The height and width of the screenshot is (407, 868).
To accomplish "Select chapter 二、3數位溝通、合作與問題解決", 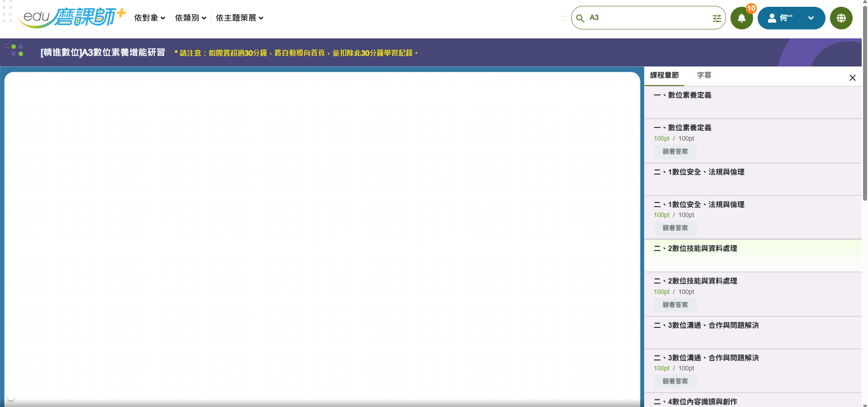I will point(706,325).
